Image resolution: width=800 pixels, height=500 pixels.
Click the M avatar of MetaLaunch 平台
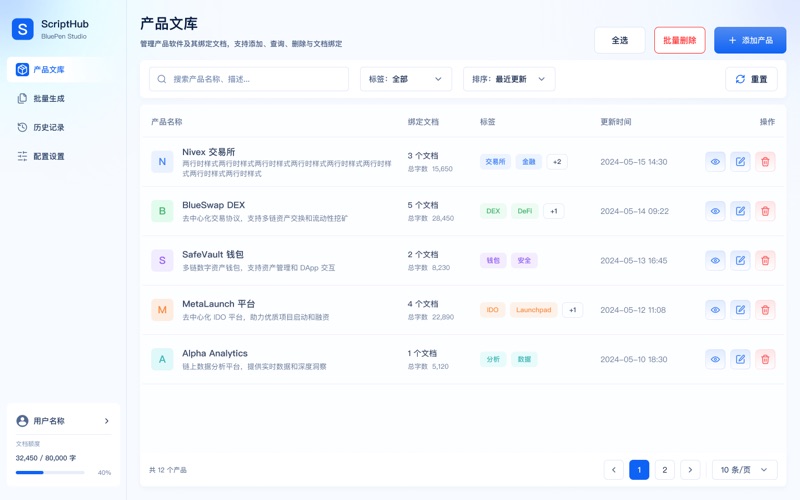162,310
